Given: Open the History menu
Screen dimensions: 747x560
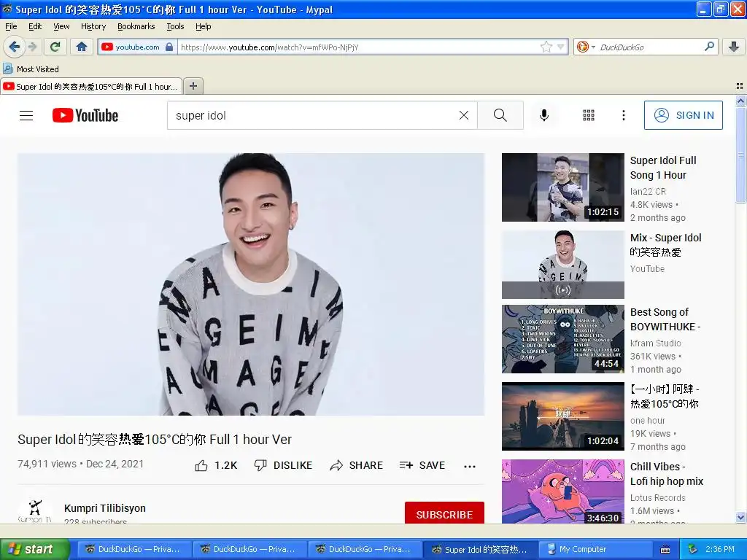Looking at the screenshot, I should coord(93,26).
